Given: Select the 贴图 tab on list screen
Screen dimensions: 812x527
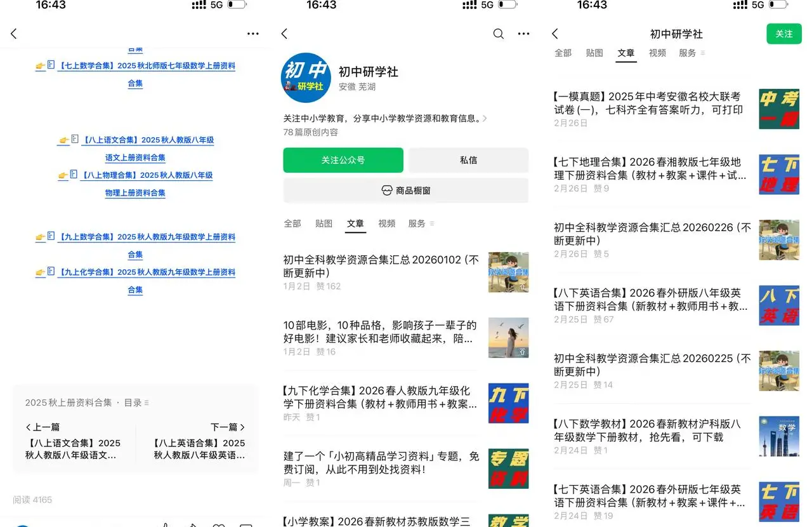Looking at the screenshot, I should click(x=594, y=53).
